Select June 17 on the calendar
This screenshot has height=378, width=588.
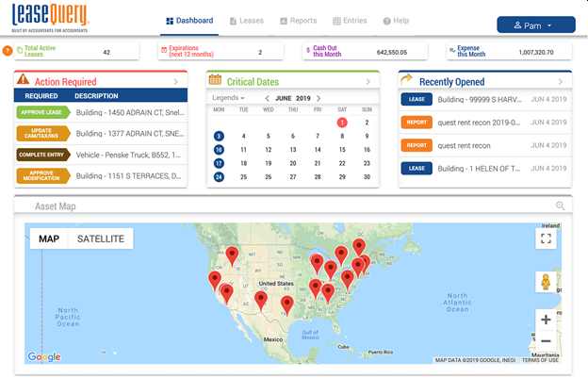[219, 163]
